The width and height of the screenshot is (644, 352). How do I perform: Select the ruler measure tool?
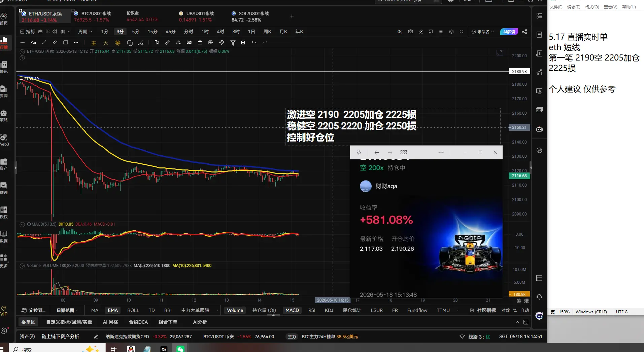coord(168,42)
